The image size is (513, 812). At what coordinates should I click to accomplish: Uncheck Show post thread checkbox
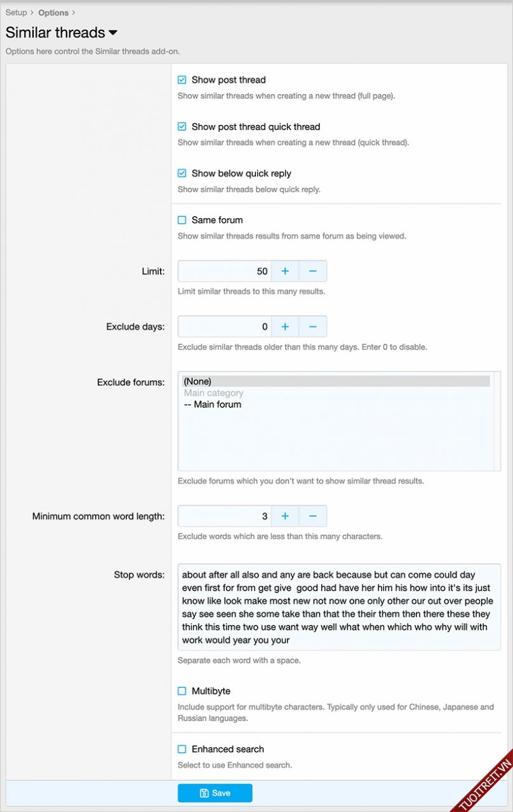(182, 80)
